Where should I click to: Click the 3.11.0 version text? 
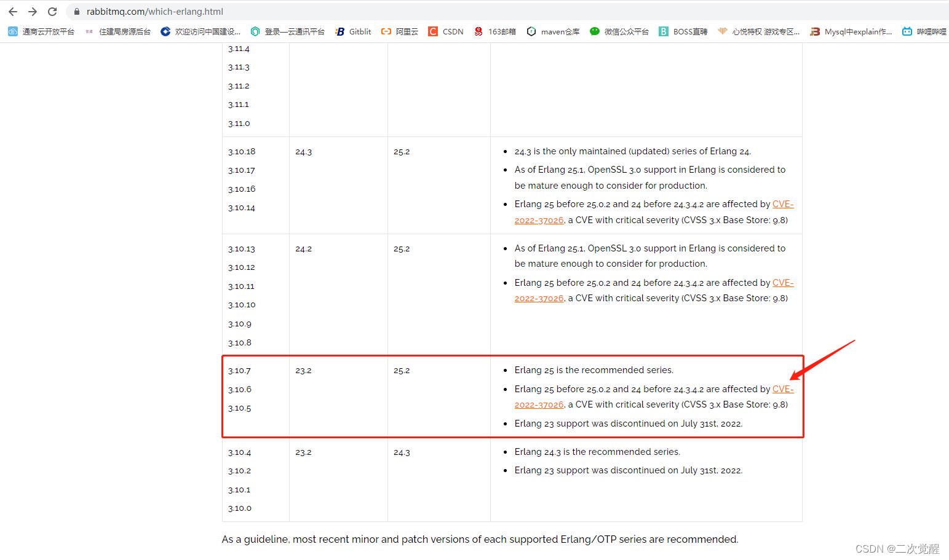[239, 124]
